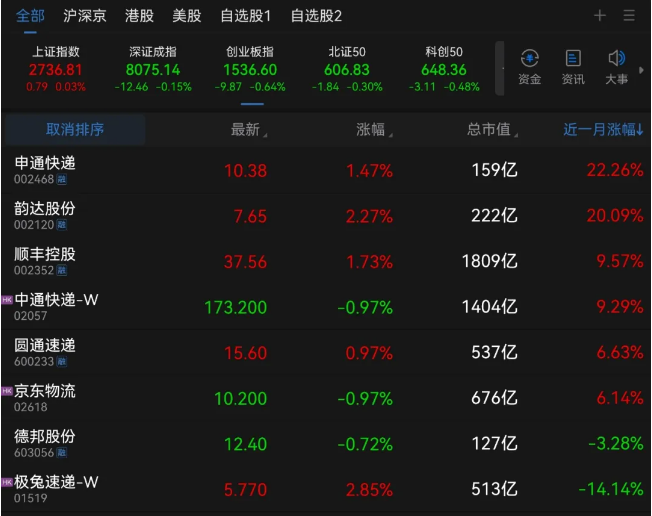The height and width of the screenshot is (516, 652).
Task: Sort by 涨幅 column header
Action: pos(374,130)
